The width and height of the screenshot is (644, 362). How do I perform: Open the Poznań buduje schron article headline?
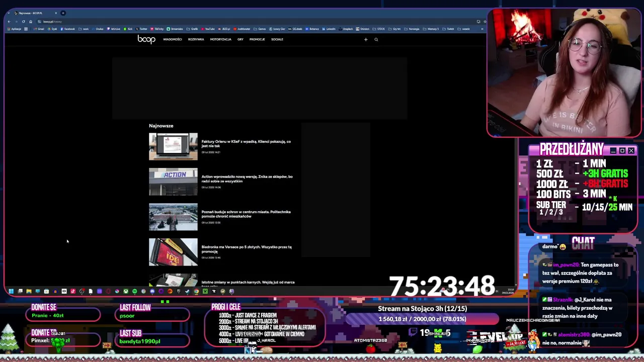coord(246,214)
